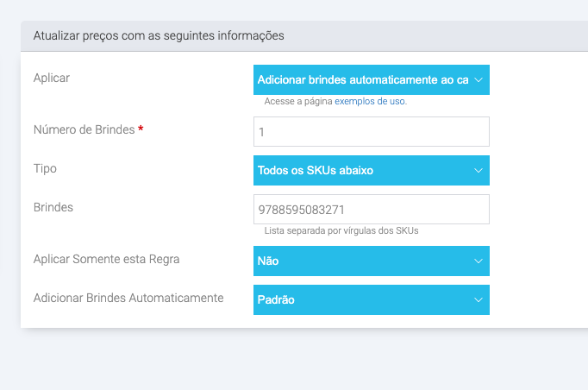Viewport: 588px width, 390px height.
Task: Click the chevron arrow on the Tipo dropdown
Action: pyautogui.click(x=479, y=170)
